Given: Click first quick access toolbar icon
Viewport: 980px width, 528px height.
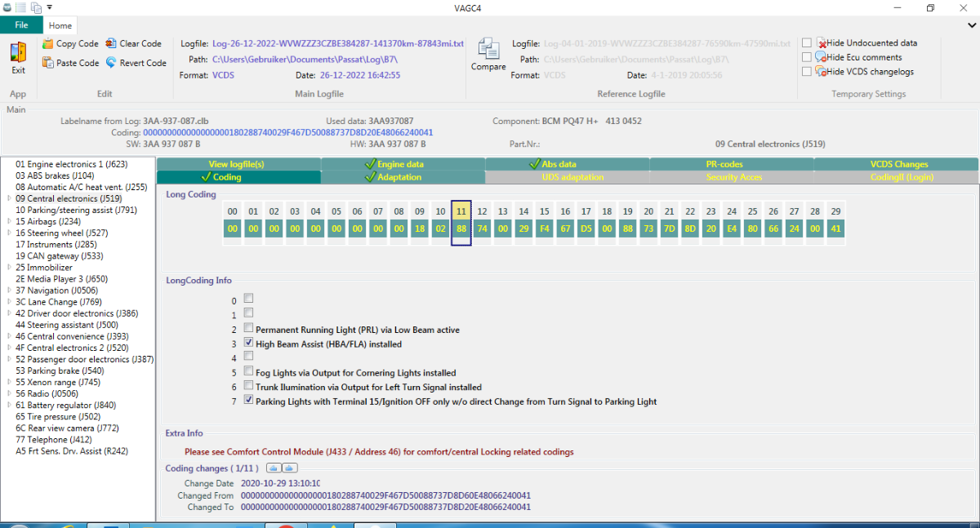Looking at the screenshot, I should (x=7, y=7).
